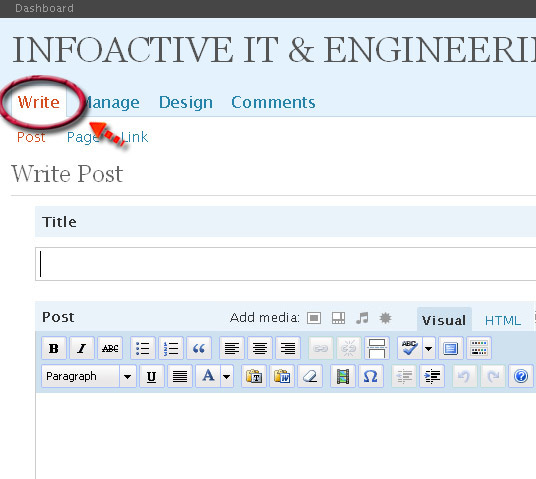Open text color picker dropdown arrow
Image resolution: width=536 pixels, height=479 pixels.
pyautogui.click(x=227, y=376)
